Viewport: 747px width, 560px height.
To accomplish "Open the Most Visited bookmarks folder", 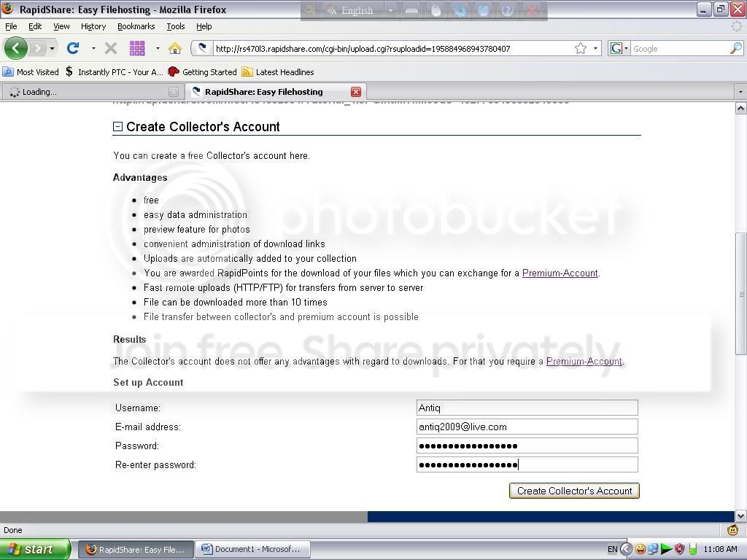I will (x=31, y=72).
